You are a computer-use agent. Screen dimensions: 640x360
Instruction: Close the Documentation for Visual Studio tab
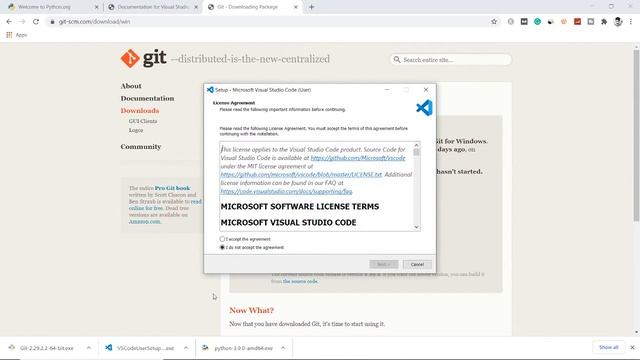click(196, 7)
